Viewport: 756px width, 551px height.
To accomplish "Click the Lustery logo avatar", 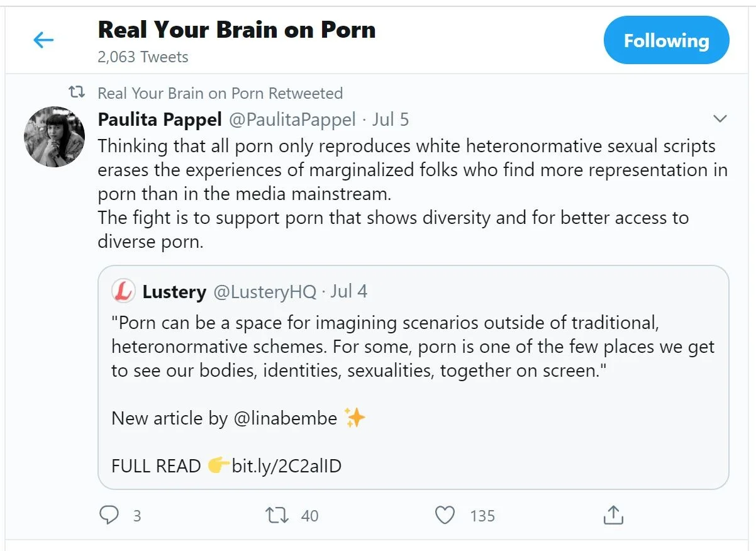I will (123, 291).
